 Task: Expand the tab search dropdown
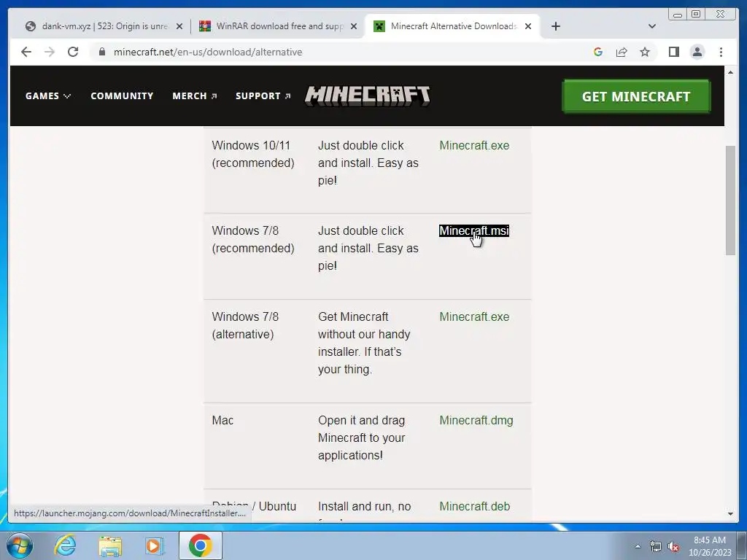[x=651, y=26]
